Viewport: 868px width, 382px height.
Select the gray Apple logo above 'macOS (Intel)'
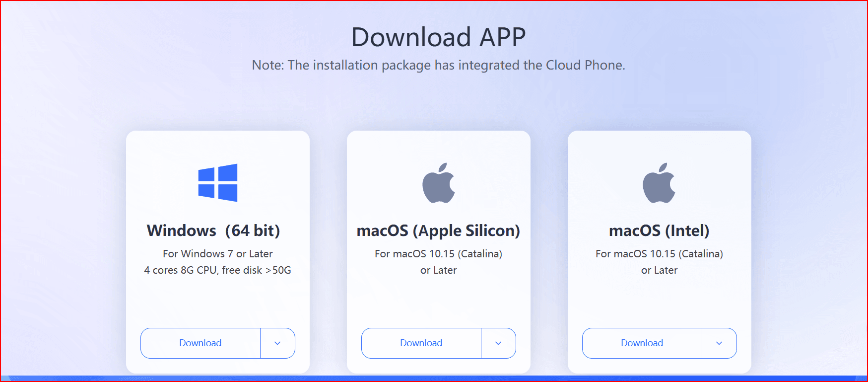click(x=659, y=184)
